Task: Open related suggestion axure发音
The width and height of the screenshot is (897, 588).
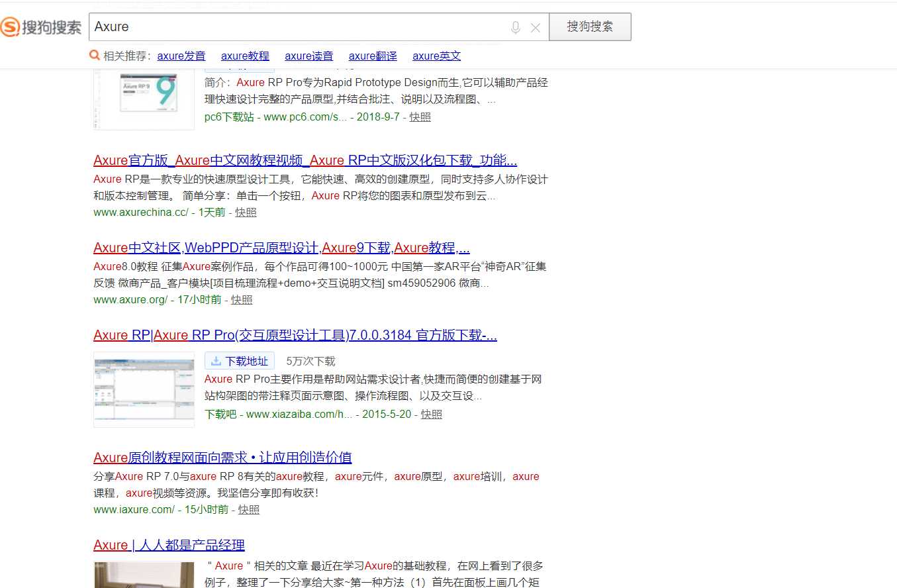Action: 181,56
